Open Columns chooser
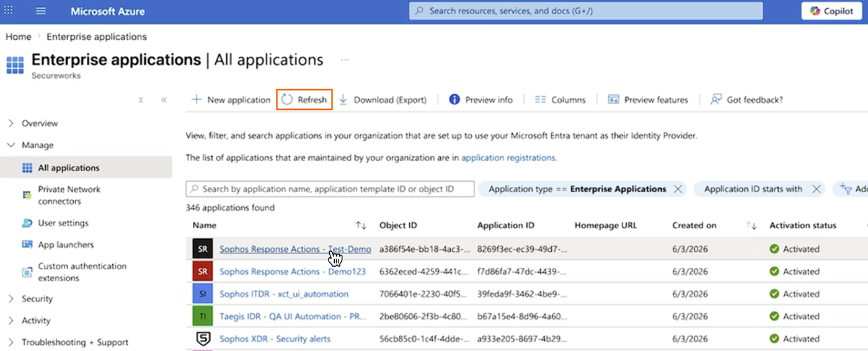Viewport: 868px width, 351px height. click(560, 100)
